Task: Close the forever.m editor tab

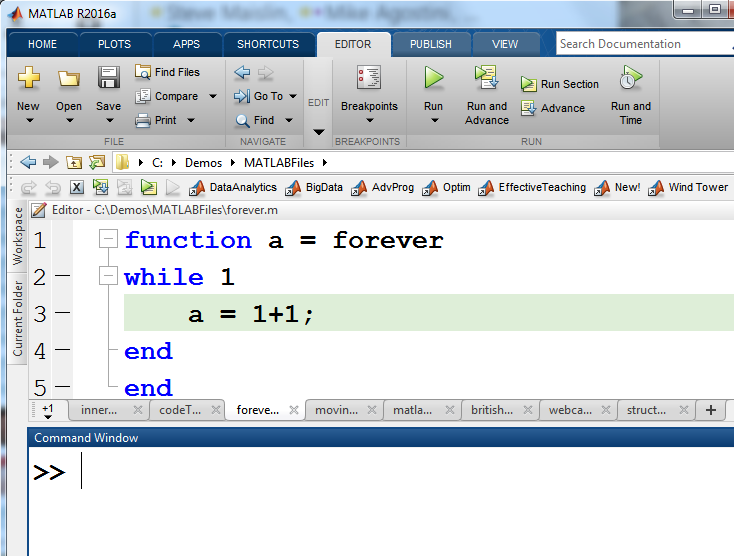Action: click(x=294, y=410)
